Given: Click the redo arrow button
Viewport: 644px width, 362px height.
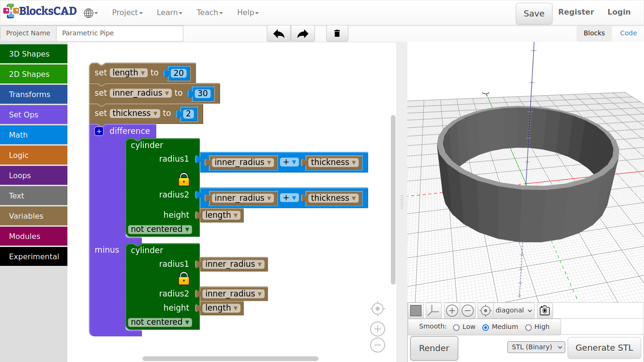Looking at the screenshot, I should (303, 33).
